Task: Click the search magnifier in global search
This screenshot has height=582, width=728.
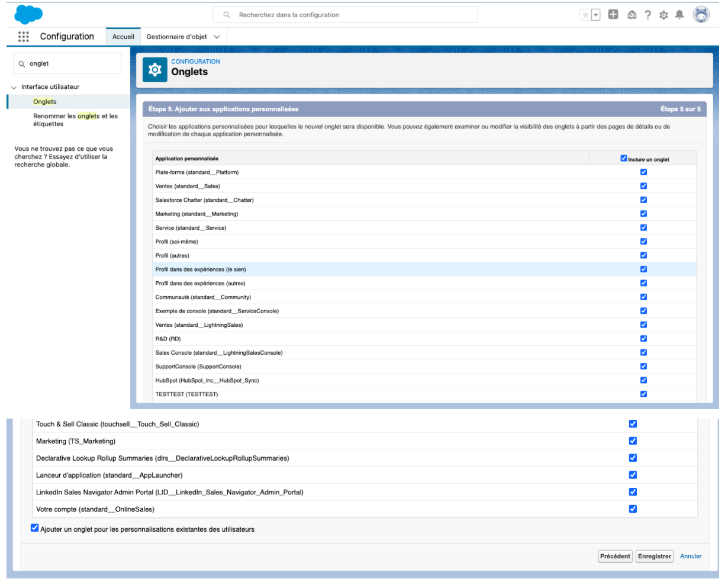Action: [227, 15]
